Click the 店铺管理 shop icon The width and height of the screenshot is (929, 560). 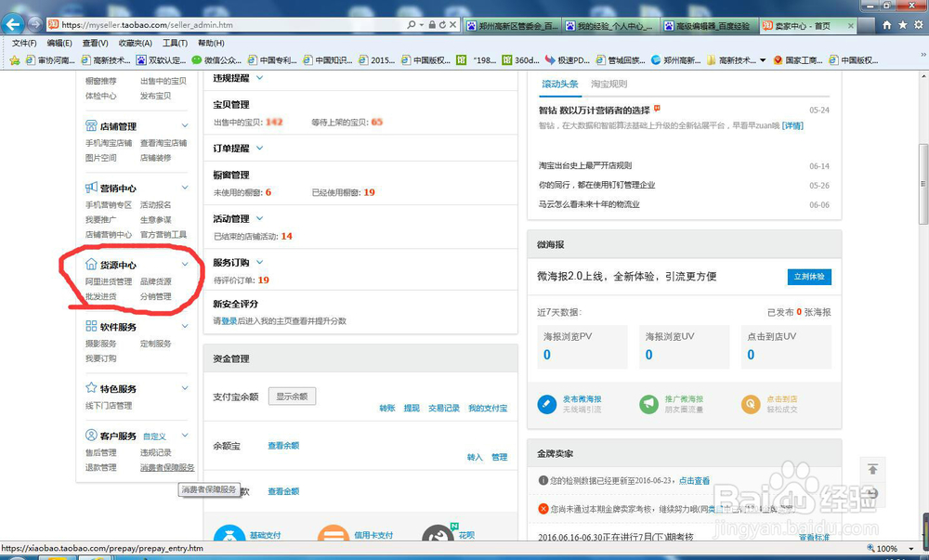point(91,125)
